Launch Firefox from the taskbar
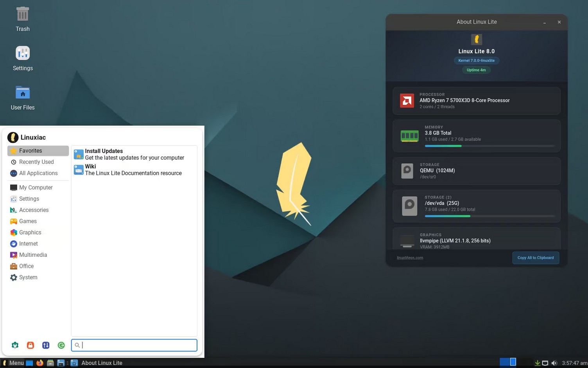The width and height of the screenshot is (588, 368). [x=39, y=363]
